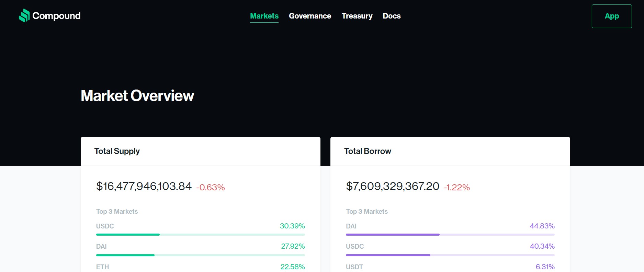Click the DAI borrow progress bar
This screenshot has height=272, width=644.
[450, 235]
